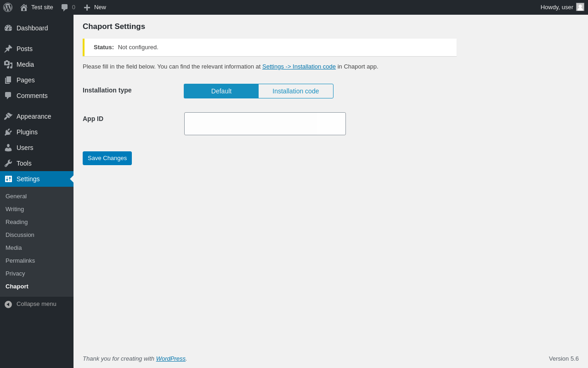
Task: Open General settings submenu item
Action: [16, 196]
